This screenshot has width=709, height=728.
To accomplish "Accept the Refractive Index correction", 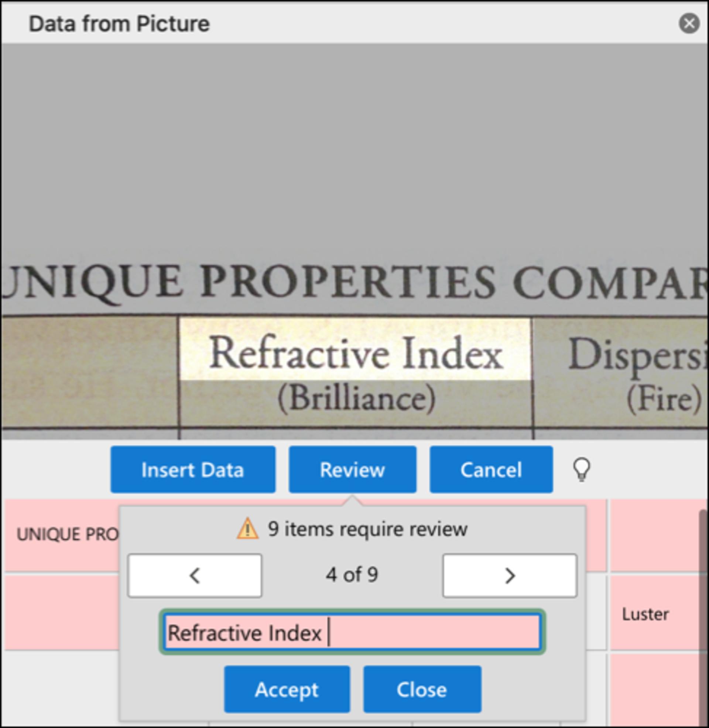I will point(287,690).
